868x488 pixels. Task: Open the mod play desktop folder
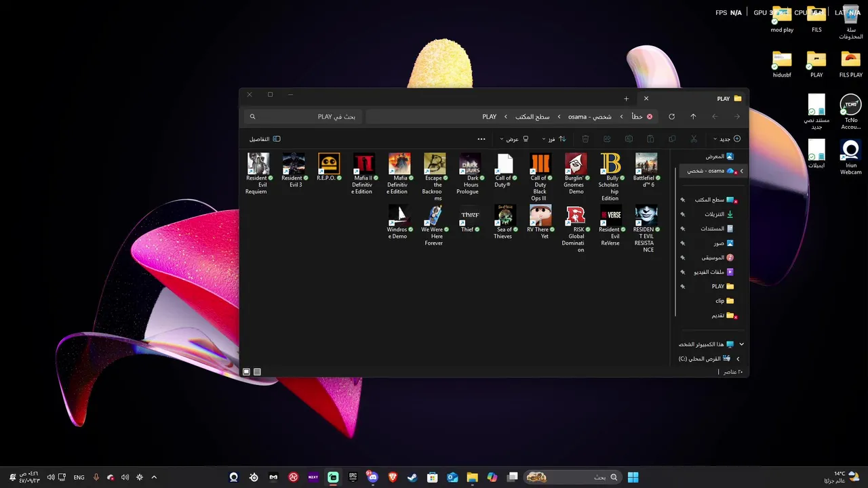click(x=782, y=20)
